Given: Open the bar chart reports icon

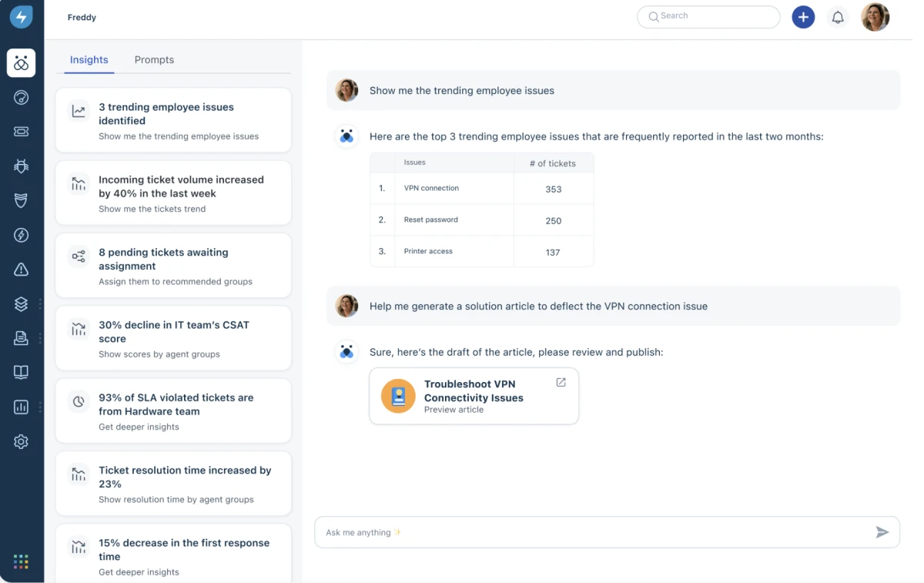Looking at the screenshot, I should (21, 407).
